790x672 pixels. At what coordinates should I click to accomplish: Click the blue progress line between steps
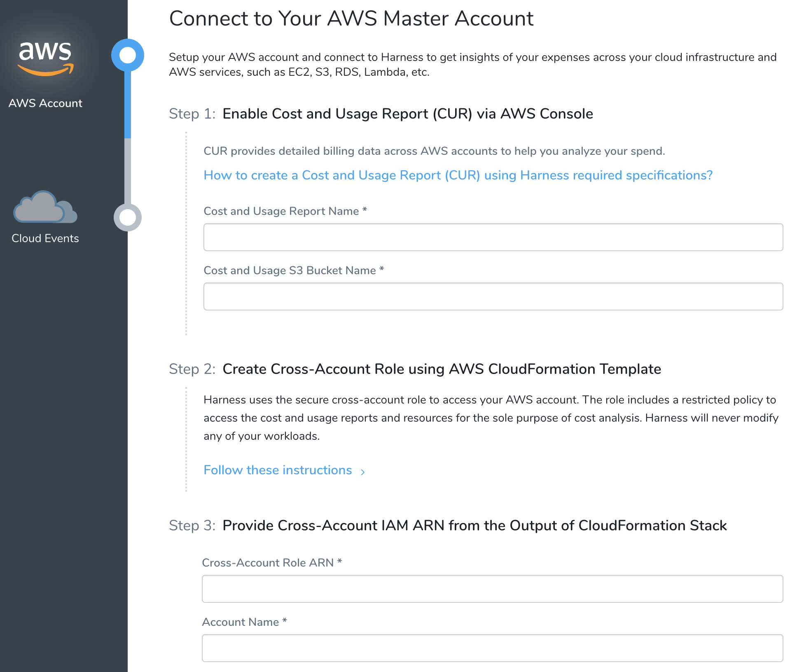click(128, 105)
